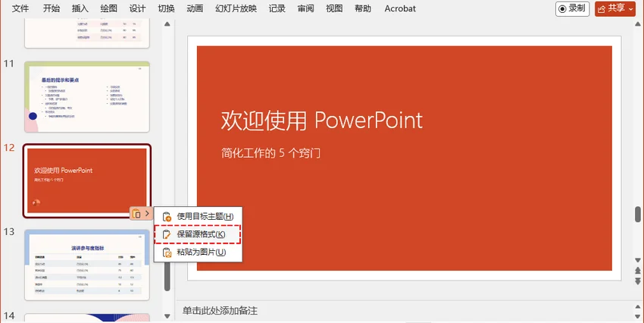The height and width of the screenshot is (323, 644).
Task: Choose 保留源格式(K) paste option
Action: (198, 234)
